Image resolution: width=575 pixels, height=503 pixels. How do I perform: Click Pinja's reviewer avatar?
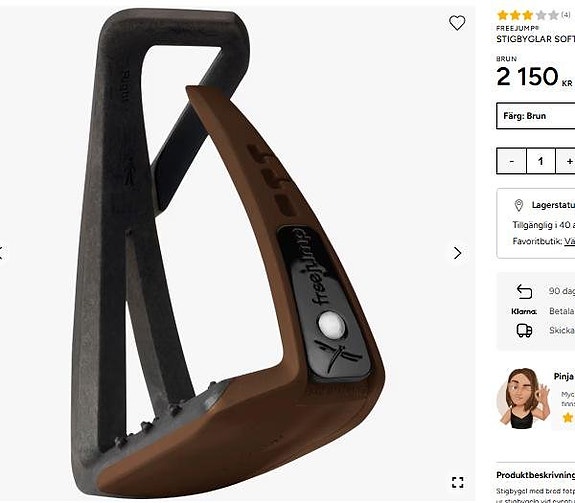point(523,399)
